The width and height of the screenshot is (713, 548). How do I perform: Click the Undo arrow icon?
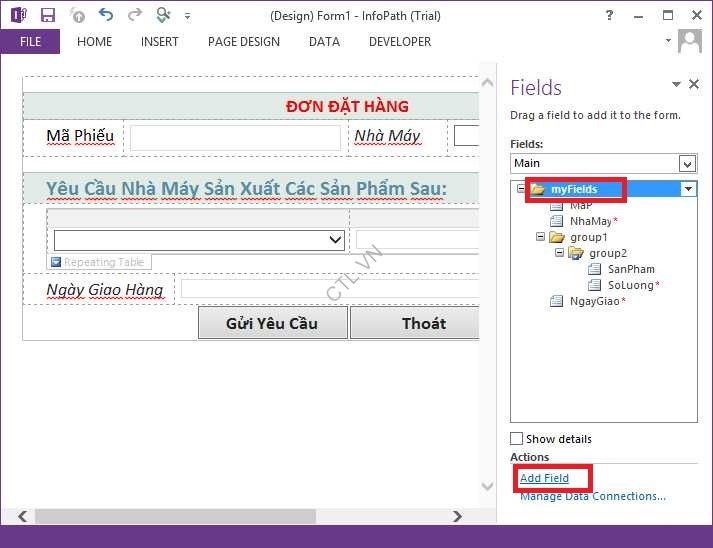point(106,15)
